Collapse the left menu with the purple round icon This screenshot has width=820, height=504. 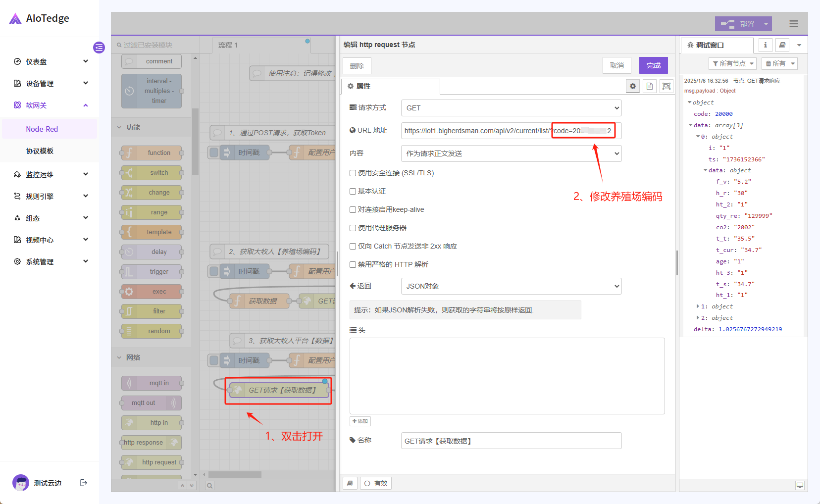99,48
